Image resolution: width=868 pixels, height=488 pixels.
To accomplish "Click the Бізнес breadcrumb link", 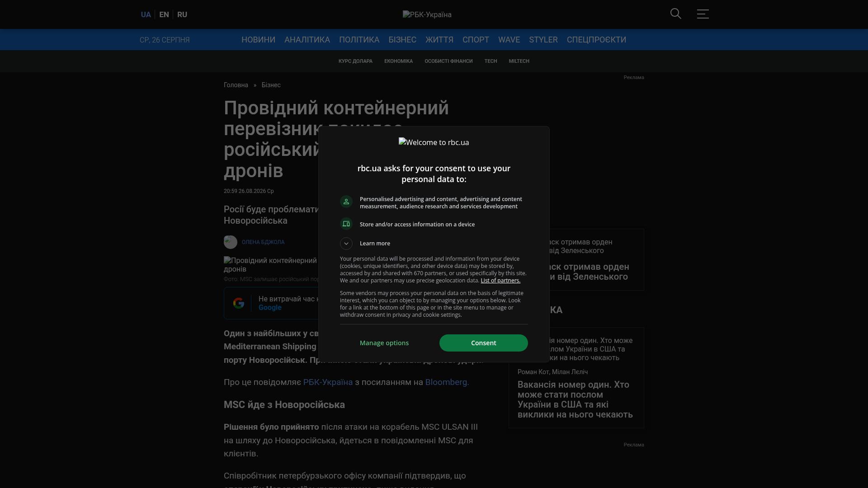I will point(271,85).
